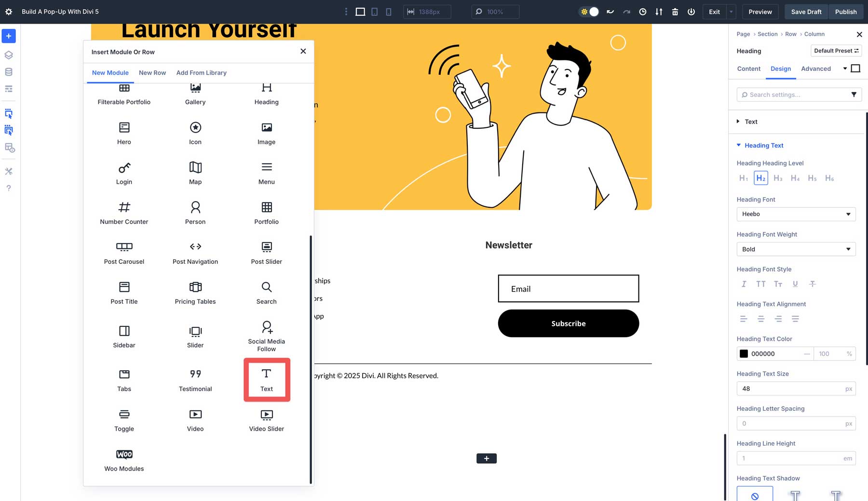868x501 pixels.
Task: Open the editing history panel
Action: pyautogui.click(x=642, y=11)
